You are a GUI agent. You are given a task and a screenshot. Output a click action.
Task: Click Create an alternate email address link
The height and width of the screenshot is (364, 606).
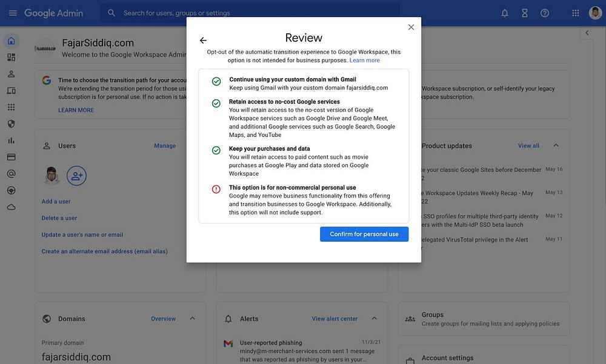point(105,251)
